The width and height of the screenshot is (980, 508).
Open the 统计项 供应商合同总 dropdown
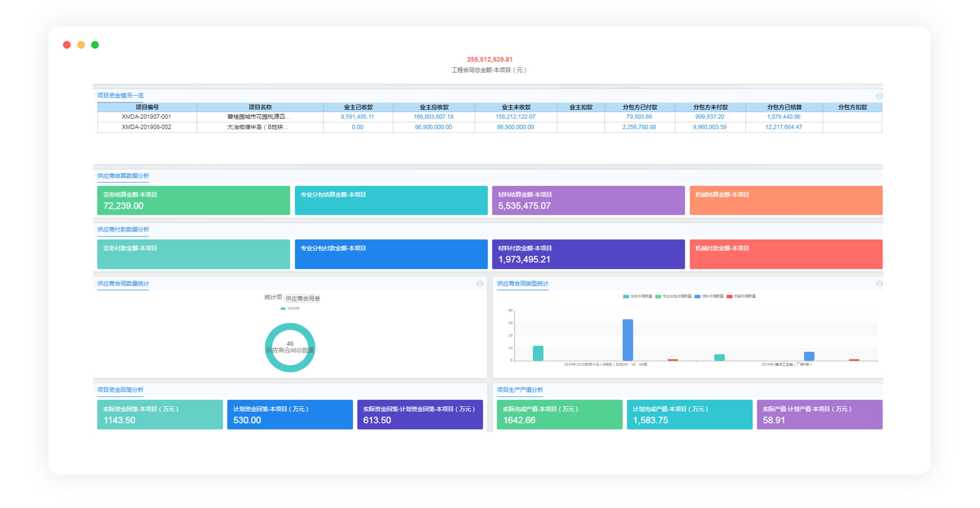coord(302,298)
